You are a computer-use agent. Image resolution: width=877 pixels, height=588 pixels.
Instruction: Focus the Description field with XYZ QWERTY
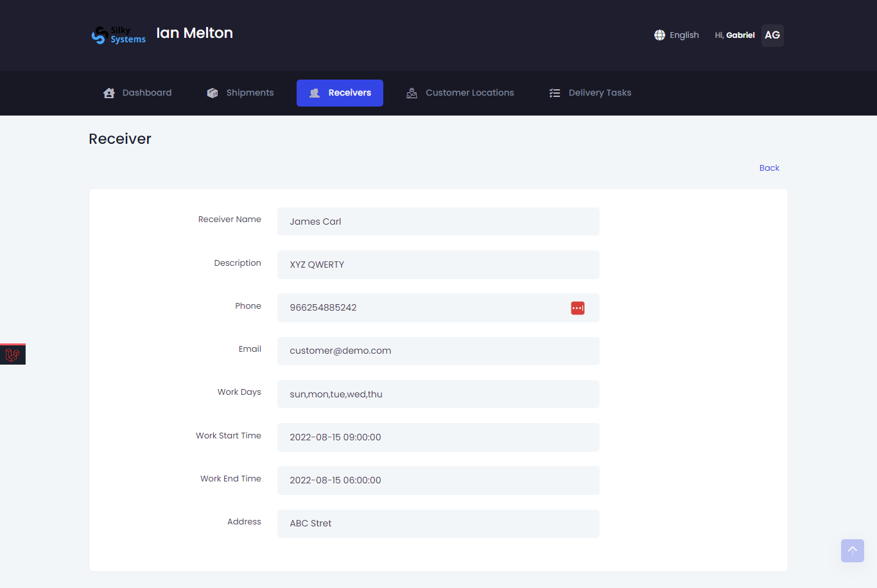coord(438,264)
